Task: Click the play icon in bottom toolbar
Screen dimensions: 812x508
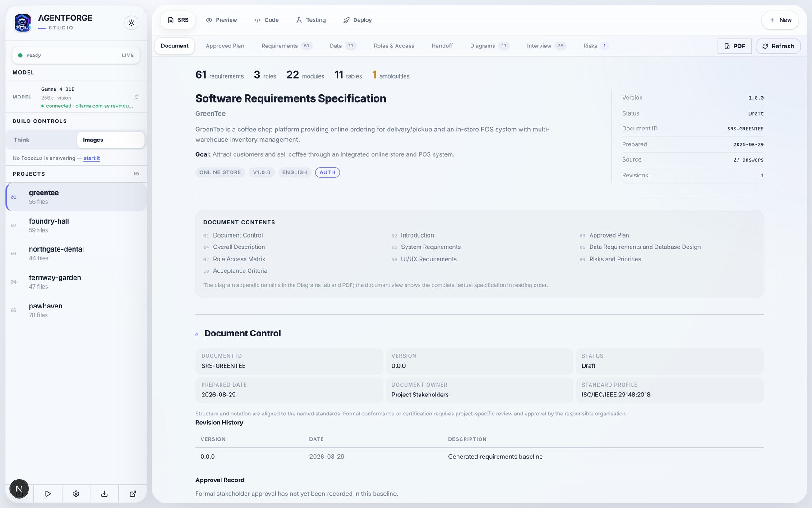Action: (48, 494)
